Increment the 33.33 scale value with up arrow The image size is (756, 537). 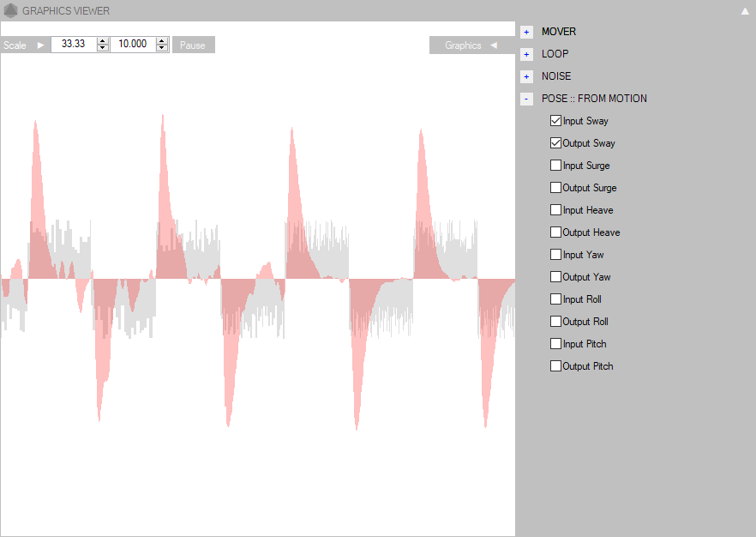[102, 41]
